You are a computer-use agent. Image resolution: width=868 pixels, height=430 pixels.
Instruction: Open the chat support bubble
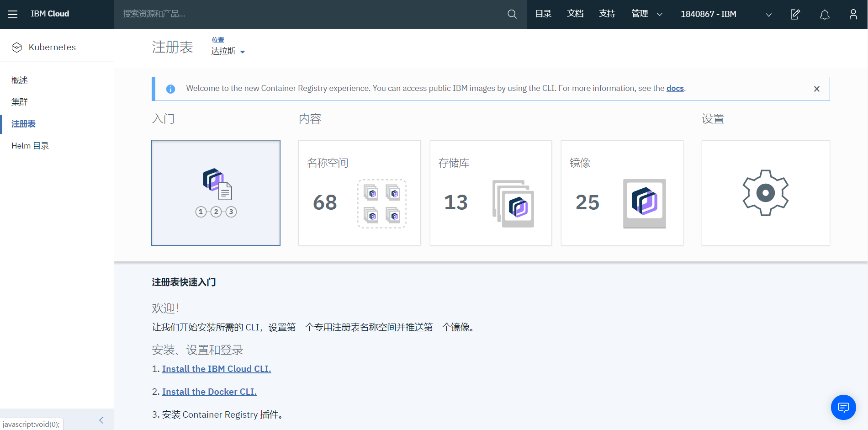point(843,407)
